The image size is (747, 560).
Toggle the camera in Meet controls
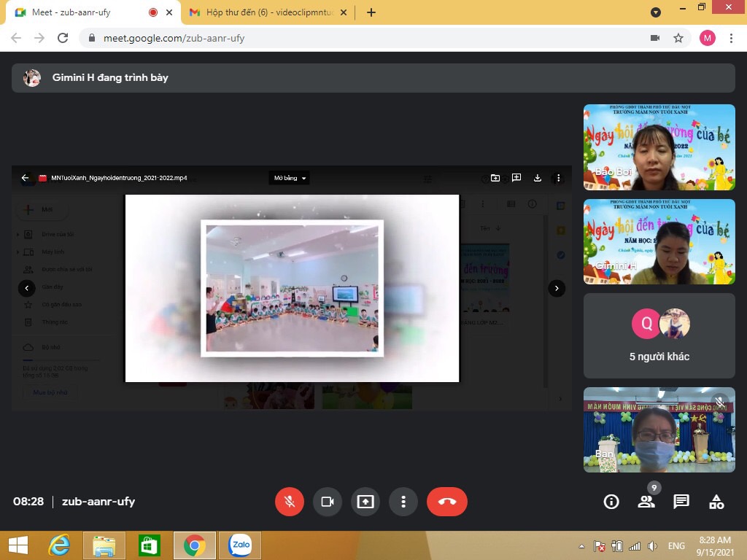point(328,502)
